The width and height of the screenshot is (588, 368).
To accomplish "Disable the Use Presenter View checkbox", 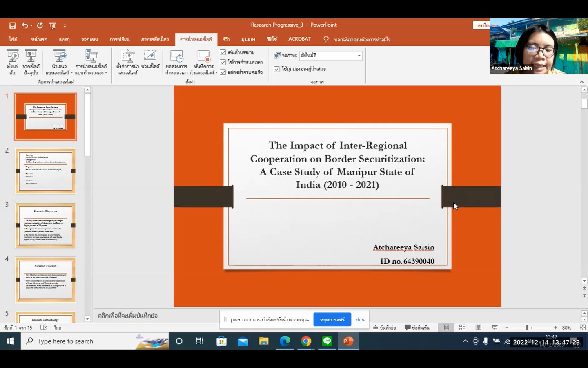I will [x=276, y=69].
